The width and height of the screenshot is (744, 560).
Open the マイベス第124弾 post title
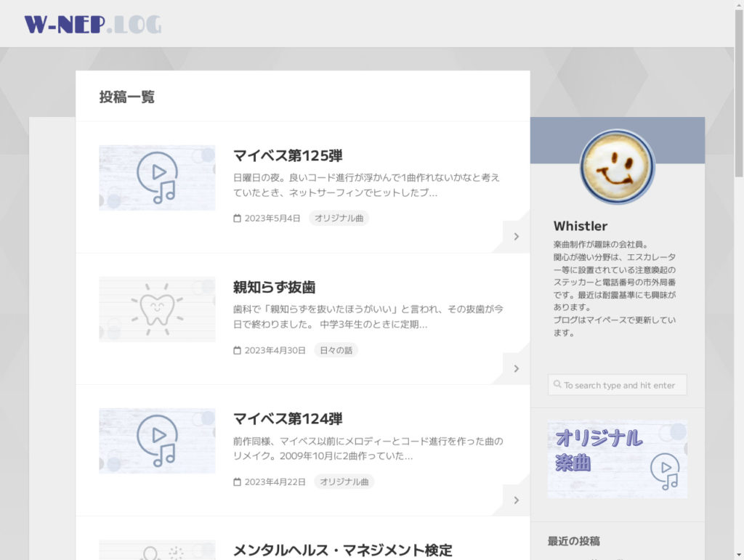[x=288, y=418]
